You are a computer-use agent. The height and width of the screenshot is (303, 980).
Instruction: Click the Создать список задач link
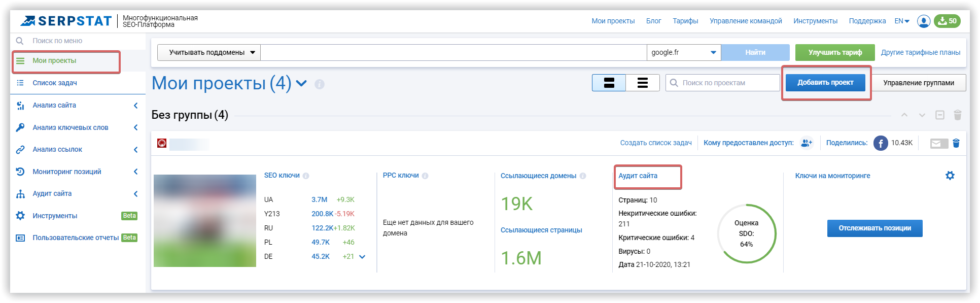point(656,143)
